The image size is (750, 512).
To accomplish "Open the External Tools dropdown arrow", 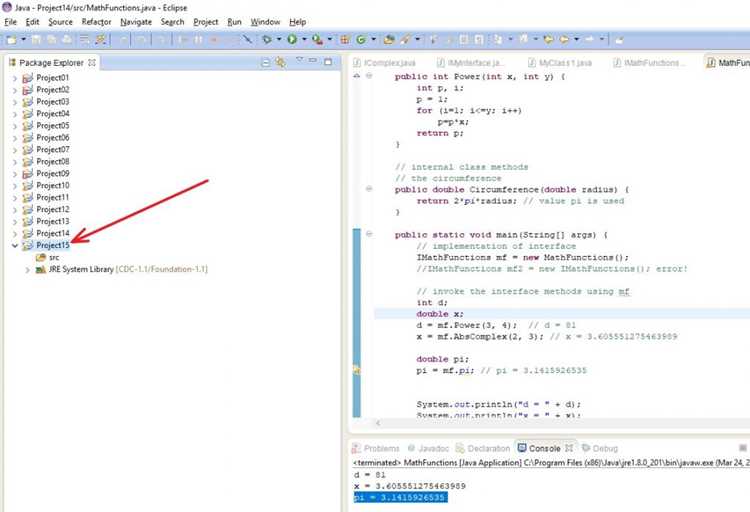I will coord(330,40).
